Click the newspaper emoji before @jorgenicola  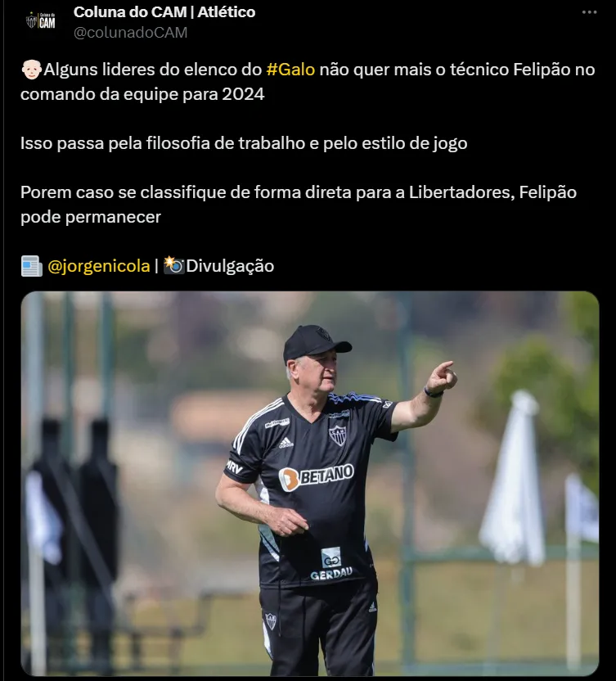[32, 266]
